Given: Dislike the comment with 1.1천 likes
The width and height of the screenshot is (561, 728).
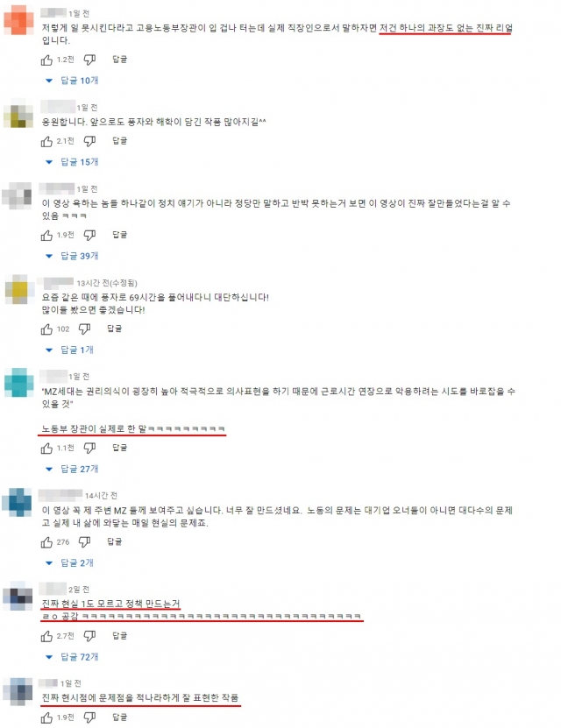Looking at the screenshot, I should (x=89, y=448).
